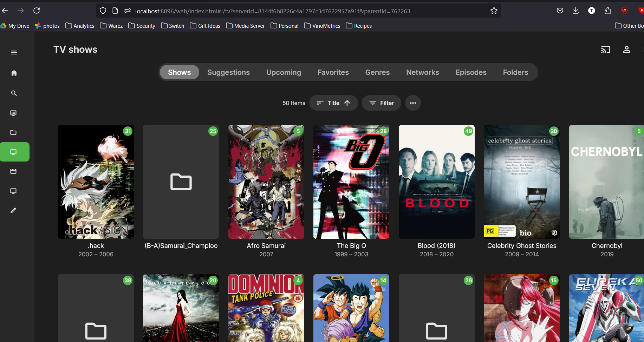644x342 pixels.
Task: Open the Cast to device icon
Action: tap(606, 50)
